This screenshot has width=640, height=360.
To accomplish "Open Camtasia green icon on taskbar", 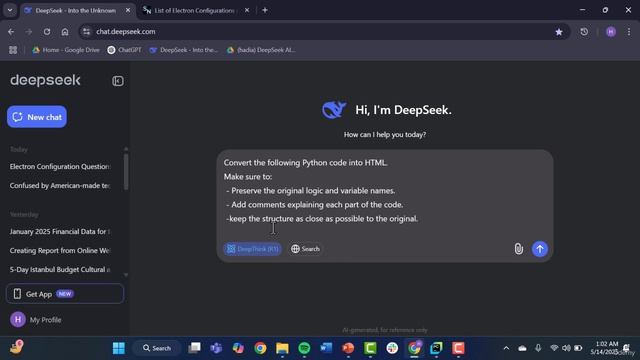I will [370, 348].
